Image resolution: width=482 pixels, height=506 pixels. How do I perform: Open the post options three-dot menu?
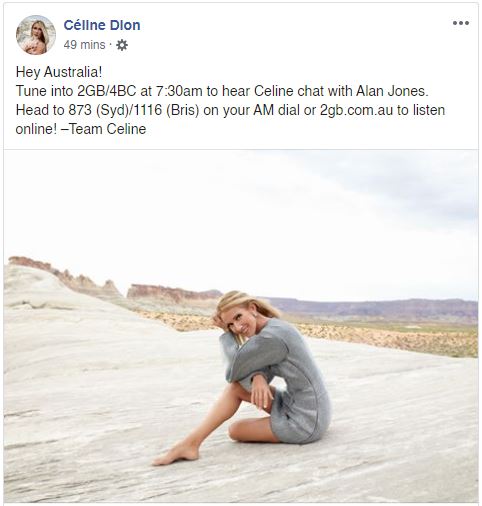coord(461,23)
